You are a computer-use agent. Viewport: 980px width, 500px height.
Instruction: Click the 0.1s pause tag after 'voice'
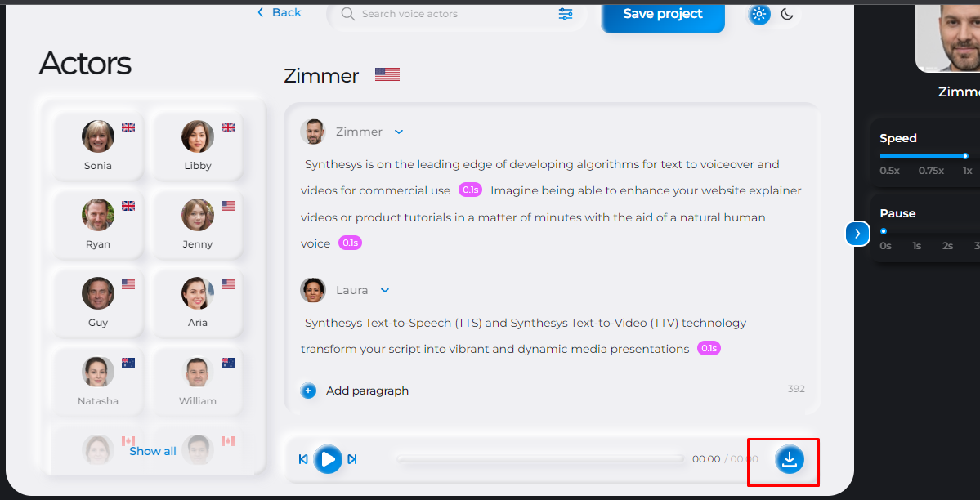(x=350, y=243)
